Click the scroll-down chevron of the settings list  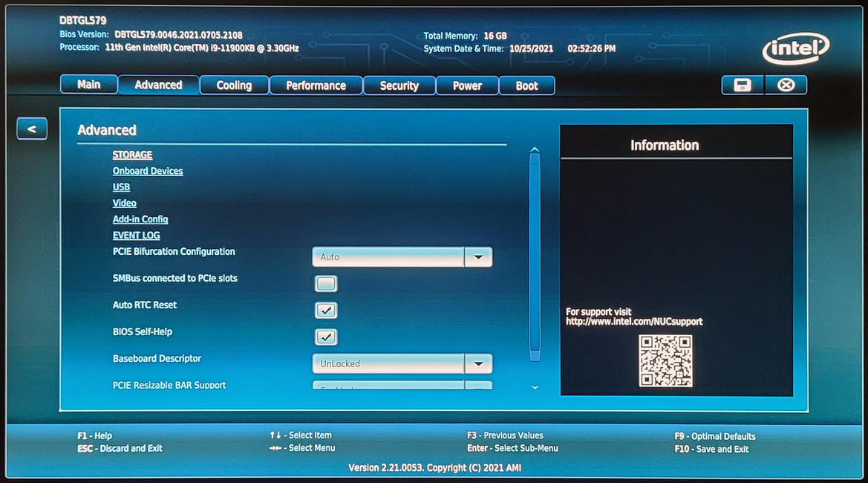(x=535, y=387)
